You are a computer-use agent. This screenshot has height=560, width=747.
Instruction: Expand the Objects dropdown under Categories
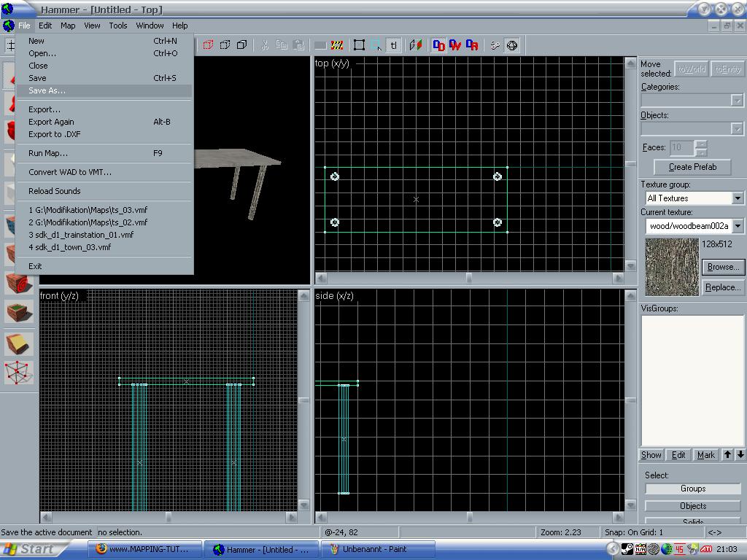coord(737,128)
